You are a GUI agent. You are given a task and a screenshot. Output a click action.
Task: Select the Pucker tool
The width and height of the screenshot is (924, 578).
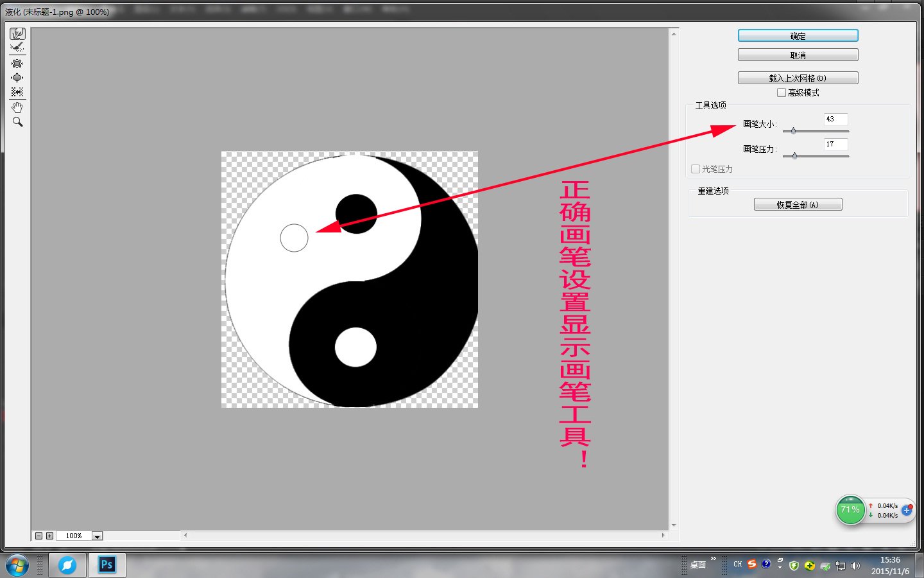coord(17,63)
